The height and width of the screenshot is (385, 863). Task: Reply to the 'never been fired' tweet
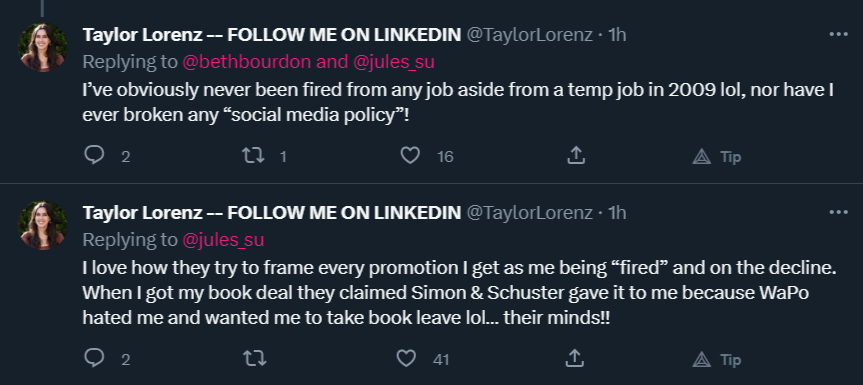point(94,156)
